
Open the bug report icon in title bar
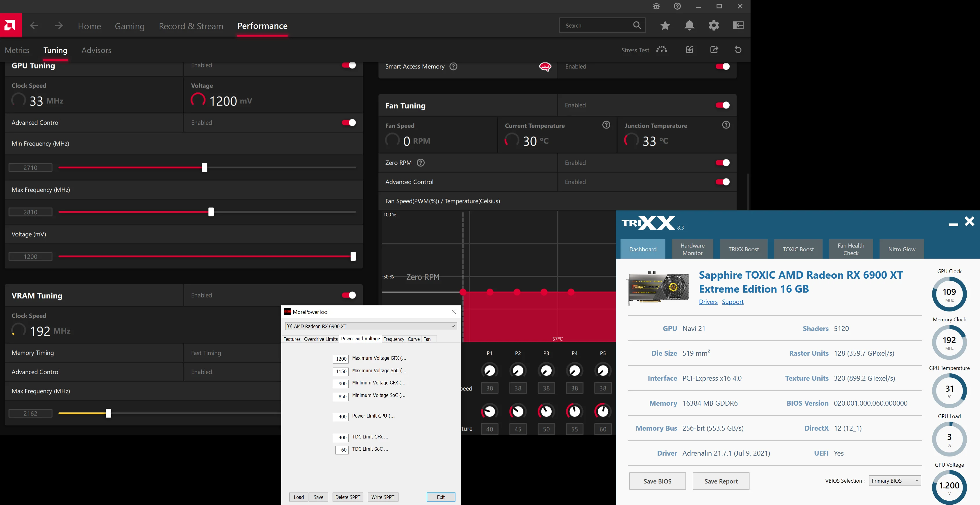[656, 6]
